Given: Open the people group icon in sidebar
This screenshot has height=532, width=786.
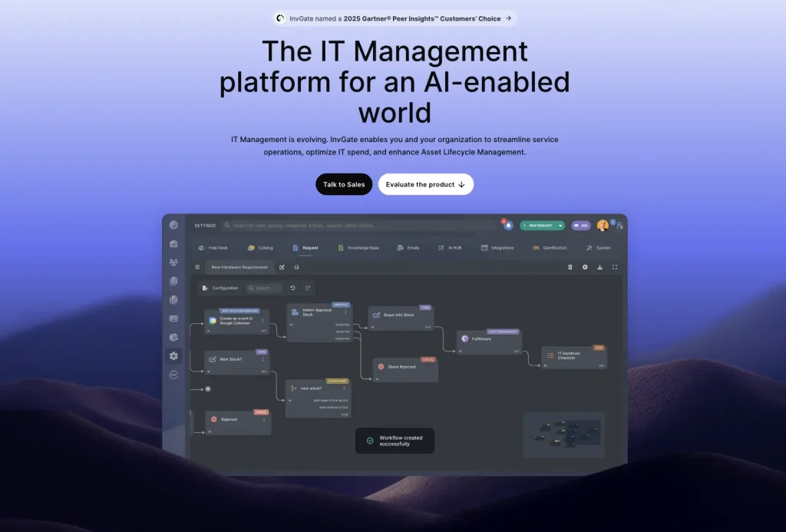Looking at the screenshot, I should [x=173, y=263].
